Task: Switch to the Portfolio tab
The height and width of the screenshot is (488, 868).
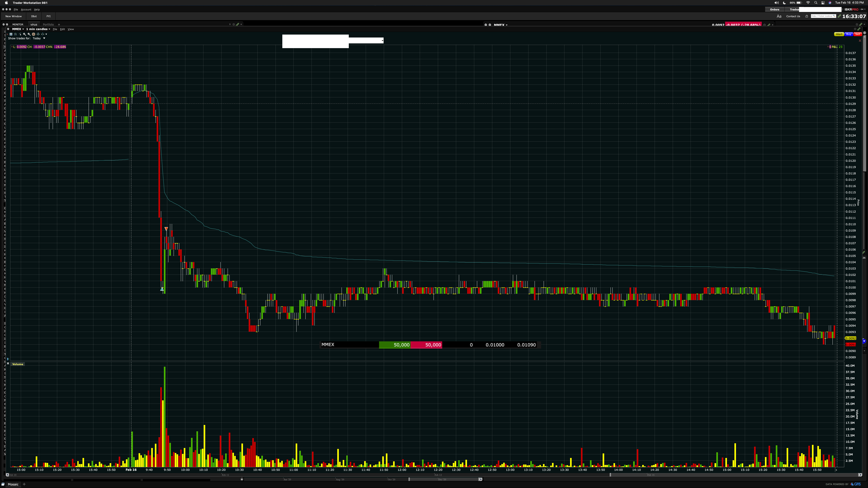Action: (x=48, y=25)
